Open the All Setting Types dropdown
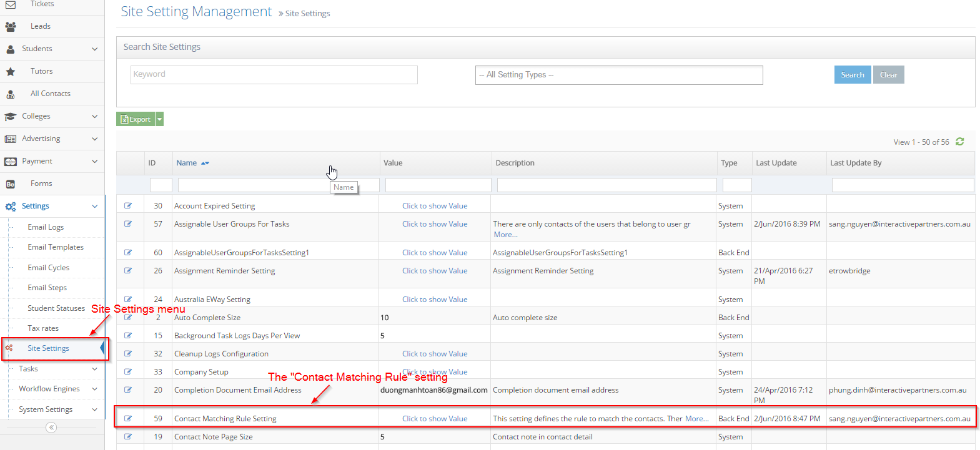This screenshot has height=450, width=980. pos(618,75)
